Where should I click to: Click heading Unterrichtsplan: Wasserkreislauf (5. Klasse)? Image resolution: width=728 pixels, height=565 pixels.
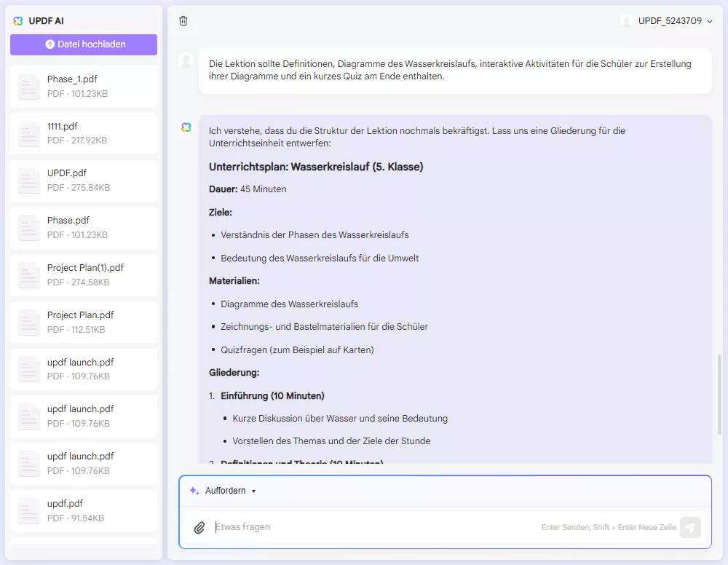(x=316, y=167)
